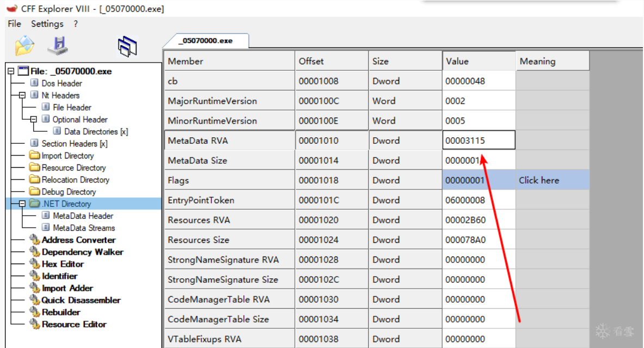Screen dimensions: 644x348
Task: Select offset 00001030 cell
Action: coord(331,300)
